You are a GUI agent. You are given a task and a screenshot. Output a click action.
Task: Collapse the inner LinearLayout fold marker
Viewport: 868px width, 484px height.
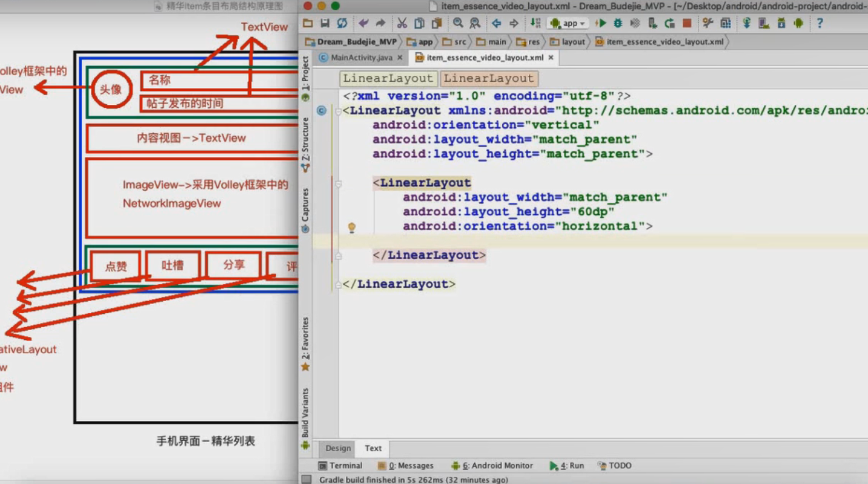point(339,183)
